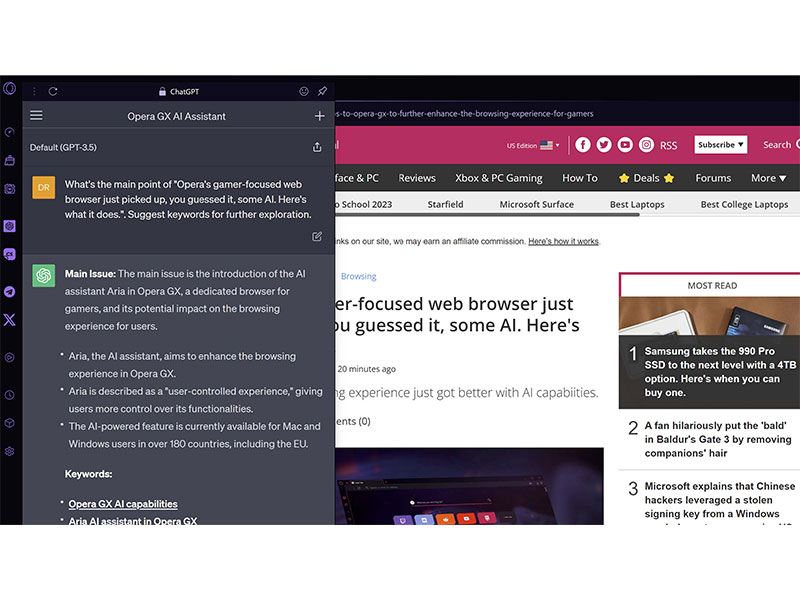
Task: Click the browser address bar URL
Action: 464,114
